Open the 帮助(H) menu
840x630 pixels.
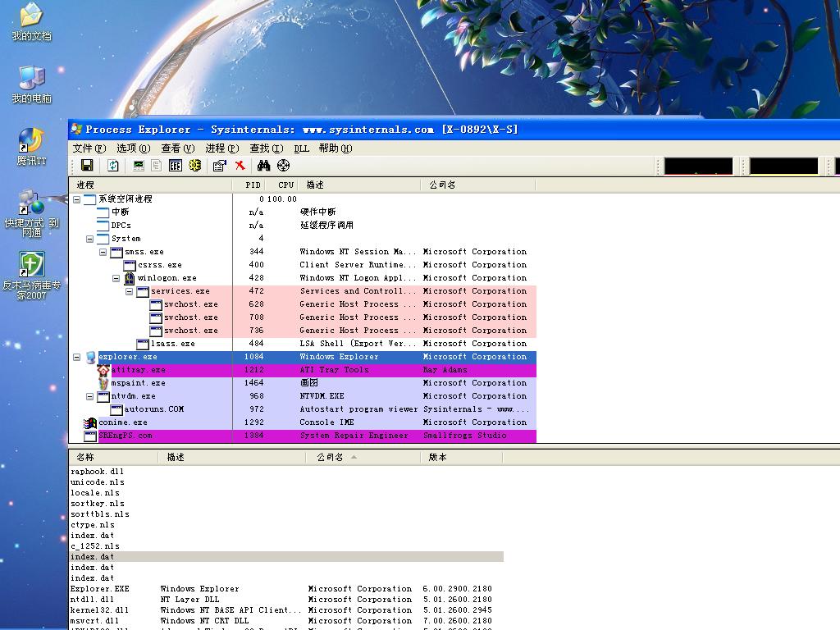click(x=335, y=148)
